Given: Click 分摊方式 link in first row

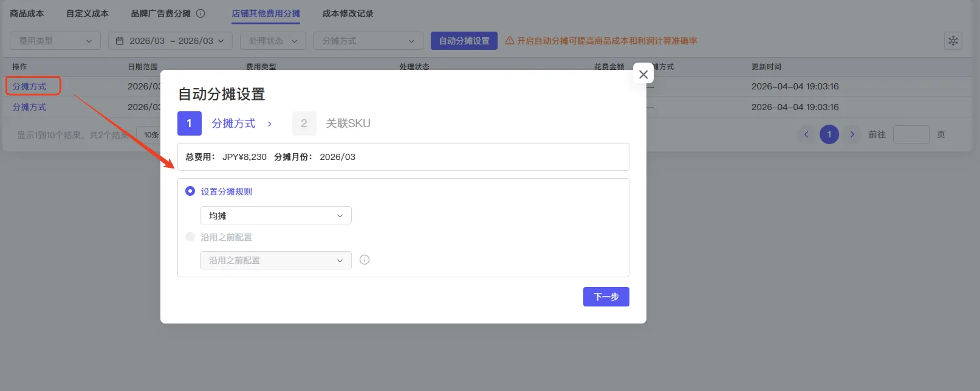Looking at the screenshot, I should pos(29,86).
